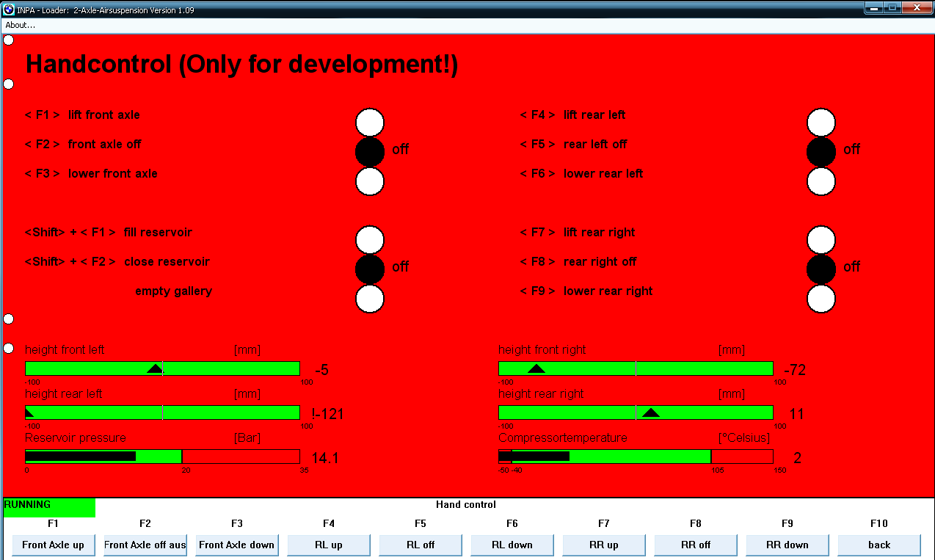
Task: Click the lower rear right indicator circle
Action: (821, 299)
